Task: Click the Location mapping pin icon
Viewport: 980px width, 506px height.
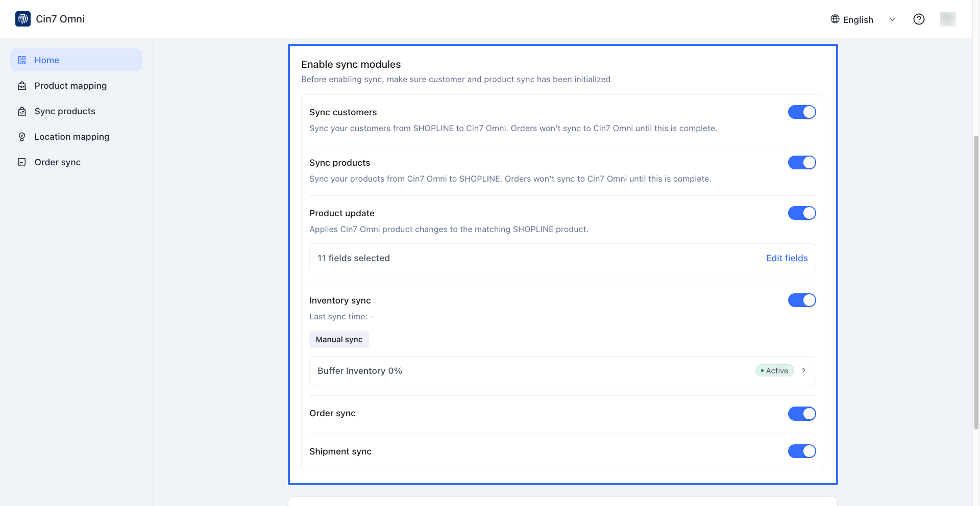Action: point(22,137)
